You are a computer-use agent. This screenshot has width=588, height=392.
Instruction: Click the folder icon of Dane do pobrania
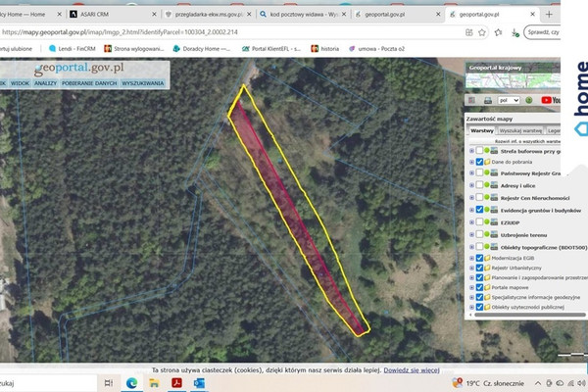coord(487,162)
